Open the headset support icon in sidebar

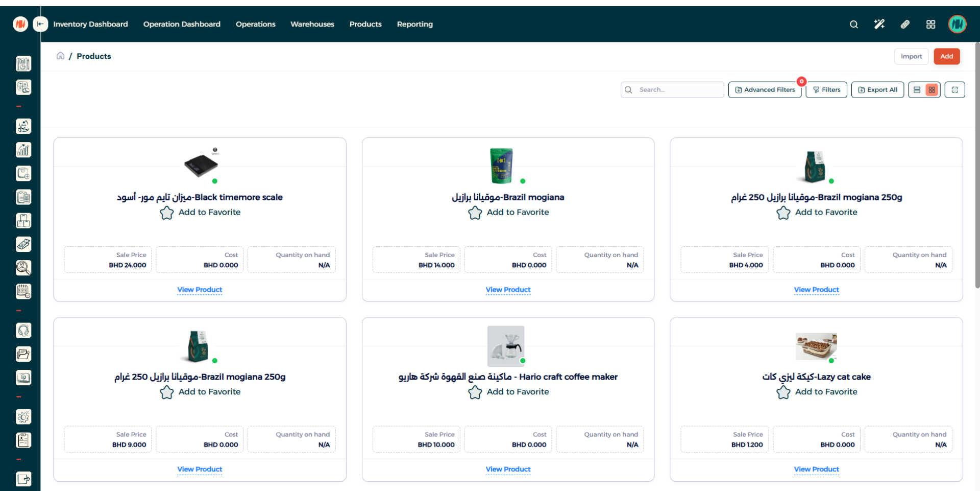point(23,331)
